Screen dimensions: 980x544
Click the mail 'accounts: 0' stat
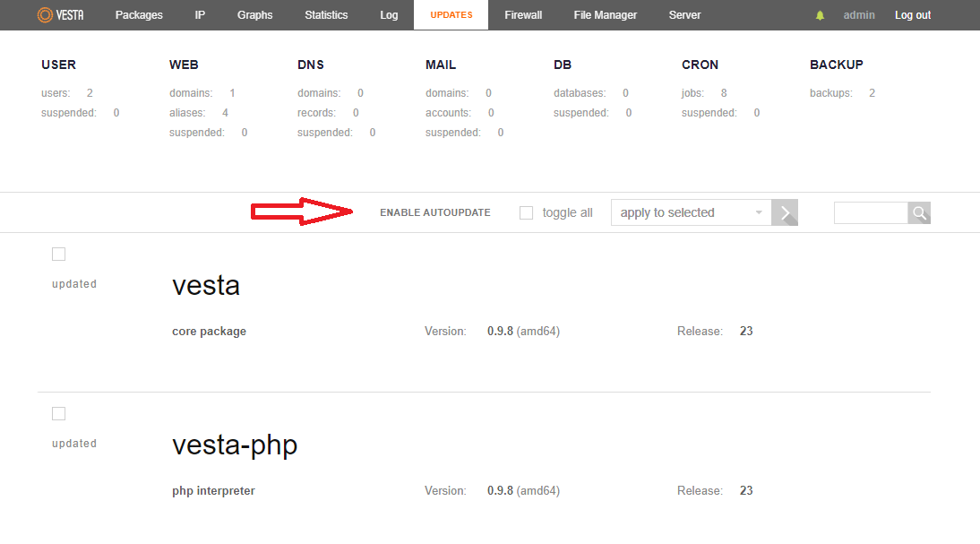coord(460,113)
